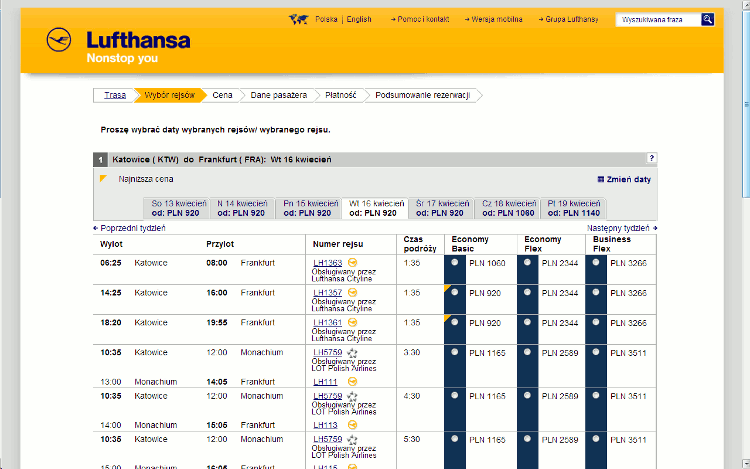Click the world map language icon

(x=298, y=19)
